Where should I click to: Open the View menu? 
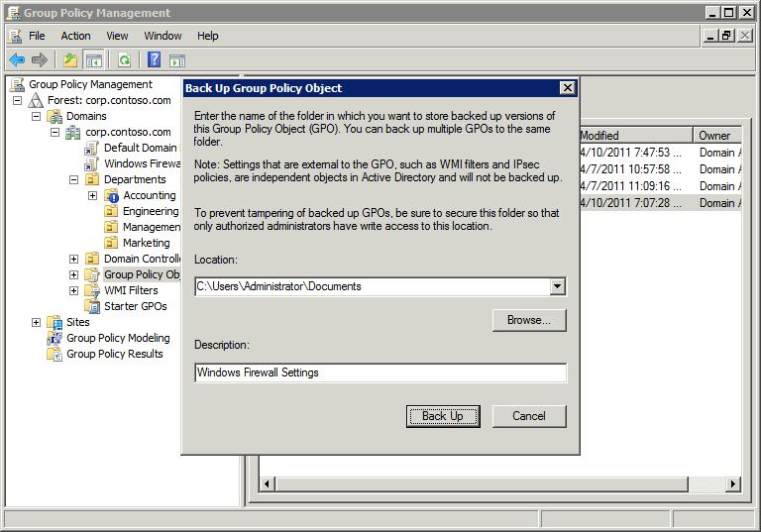coord(118,36)
